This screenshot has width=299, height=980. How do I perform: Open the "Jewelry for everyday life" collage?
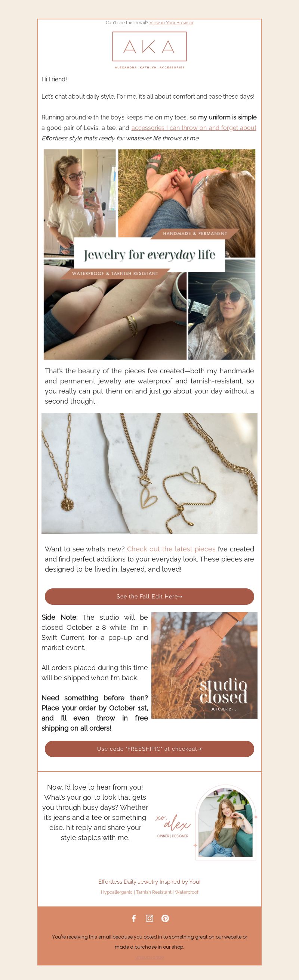tap(149, 255)
